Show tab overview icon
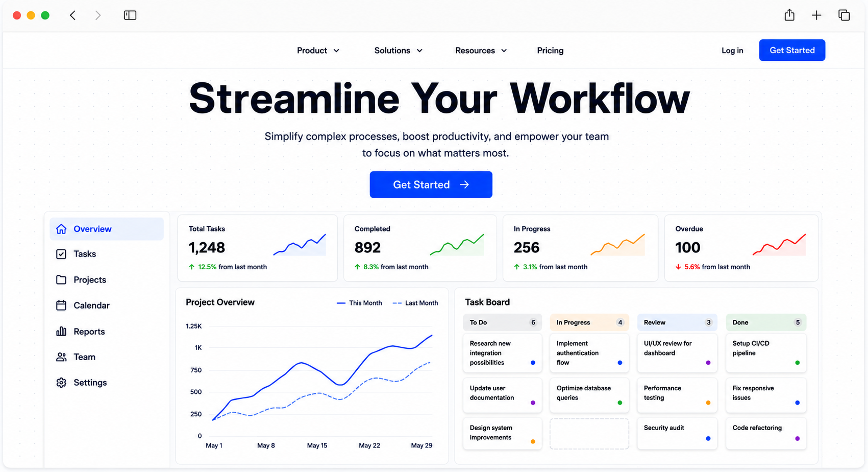The image size is (868, 472). tap(844, 15)
